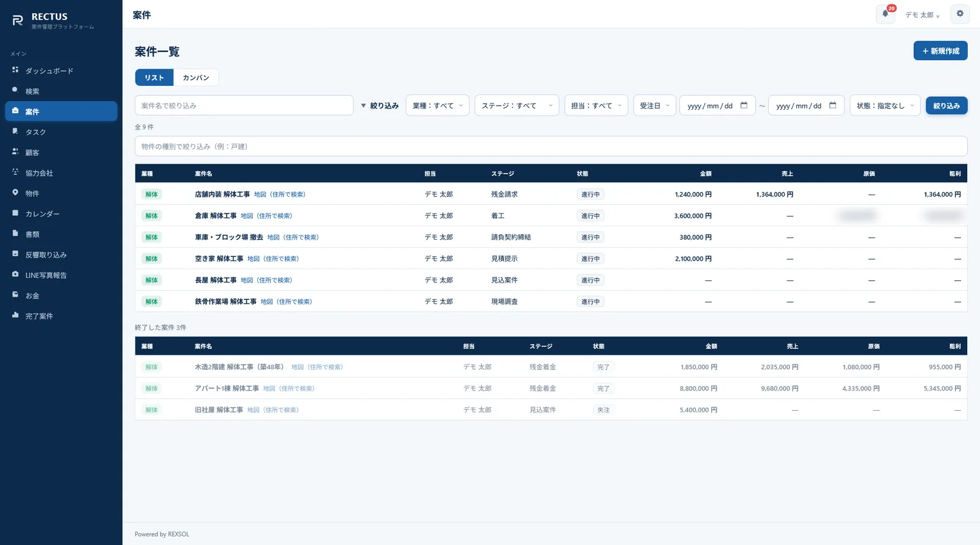
Task: Open calendar picker for start date
Action: [744, 105]
